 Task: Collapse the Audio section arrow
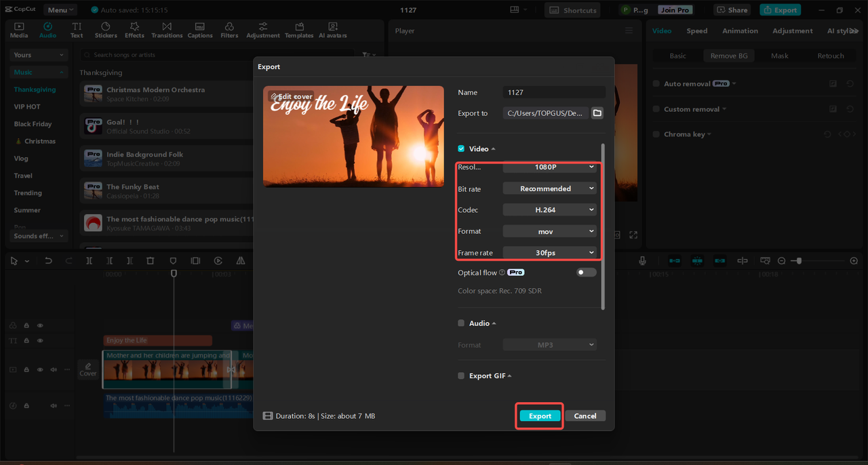[494, 324]
